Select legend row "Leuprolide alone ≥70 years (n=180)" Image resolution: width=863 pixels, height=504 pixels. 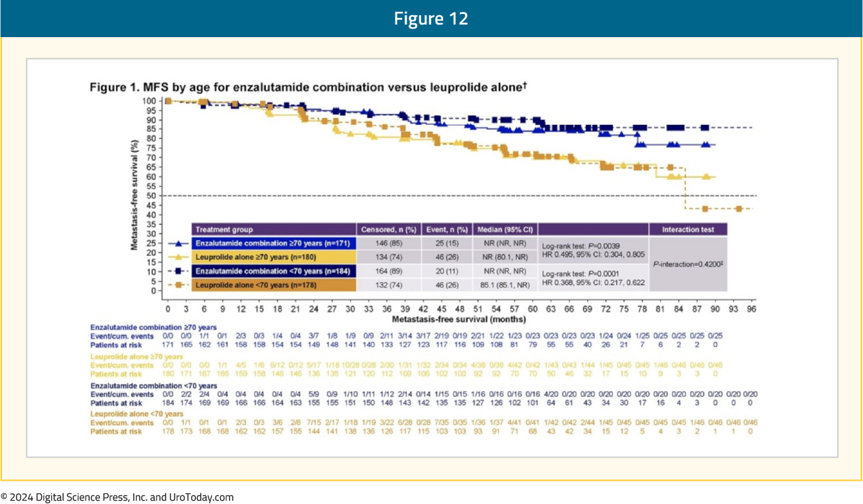274,258
